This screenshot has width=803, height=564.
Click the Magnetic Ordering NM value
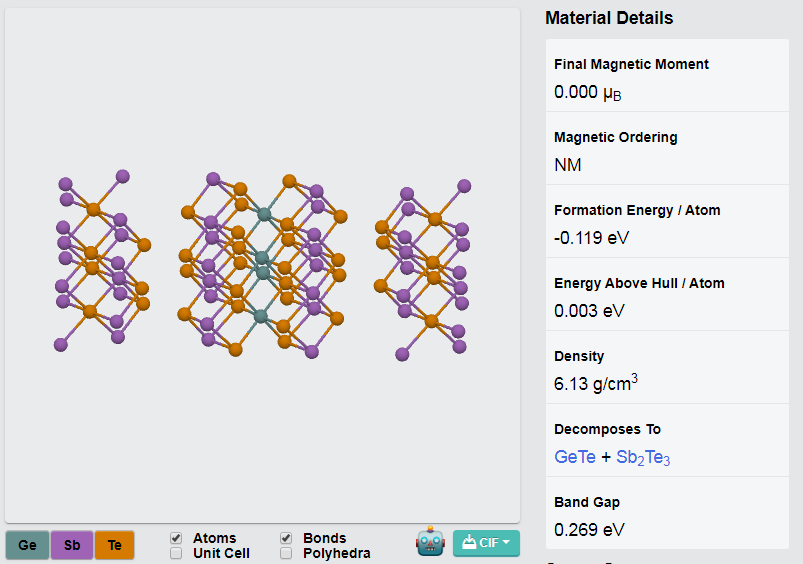[x=567, y=165]
